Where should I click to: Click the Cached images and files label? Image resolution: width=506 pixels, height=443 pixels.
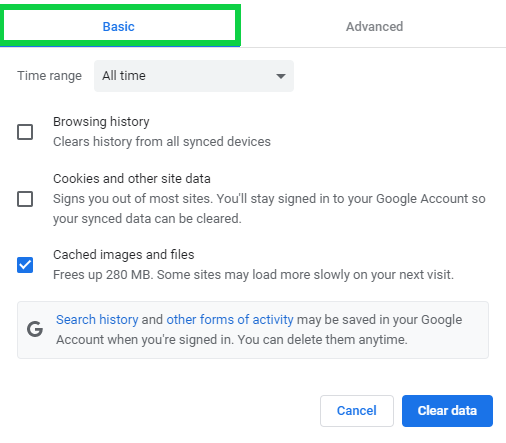[124, 255]
